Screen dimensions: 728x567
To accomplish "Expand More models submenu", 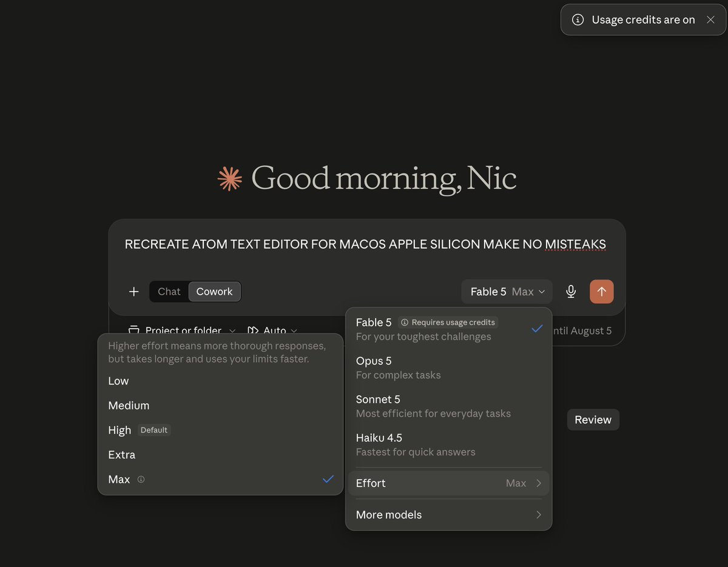I will click(449, 515).
